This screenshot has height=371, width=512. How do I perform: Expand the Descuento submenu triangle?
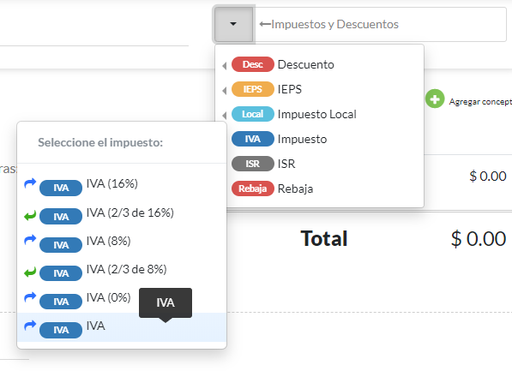pos(225,66)
